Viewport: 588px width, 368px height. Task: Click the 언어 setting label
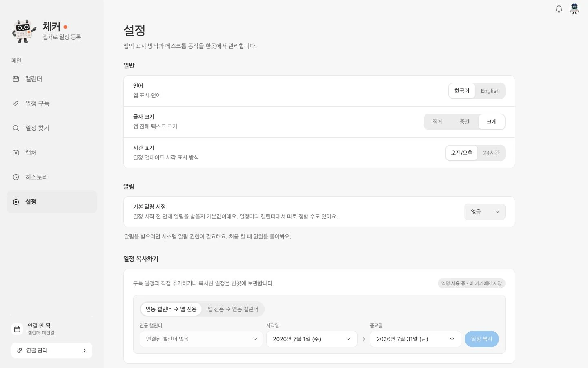click(138, 86)
